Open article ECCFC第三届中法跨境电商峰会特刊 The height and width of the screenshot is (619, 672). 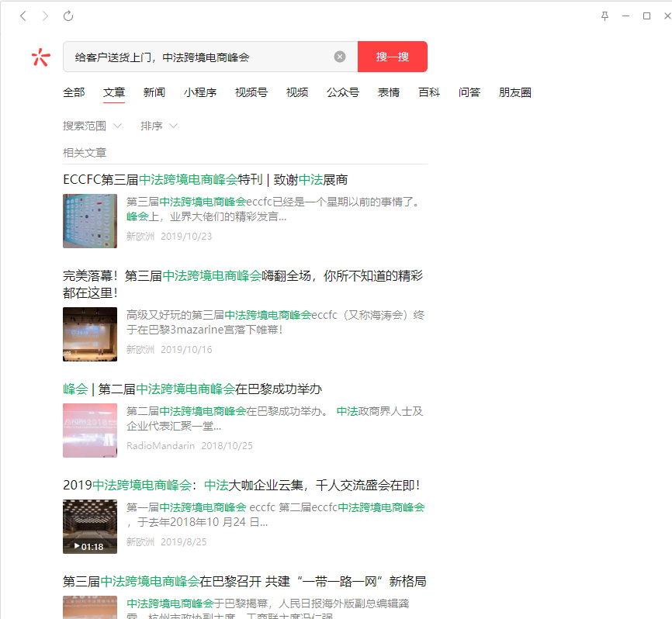click(x=206, y=179)
